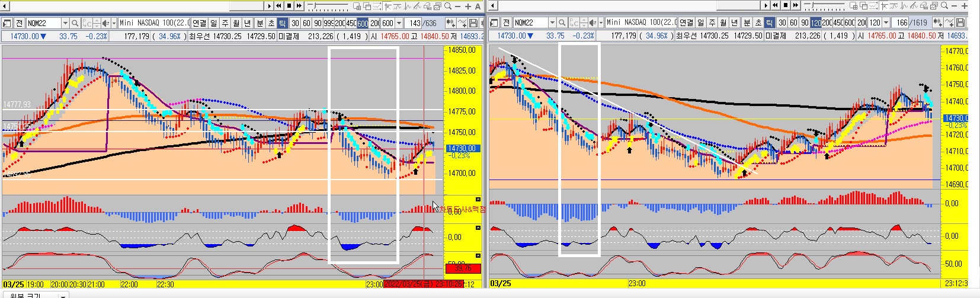
Task: Select 주 weekly period in left chart
Action: tap(225, 23)
